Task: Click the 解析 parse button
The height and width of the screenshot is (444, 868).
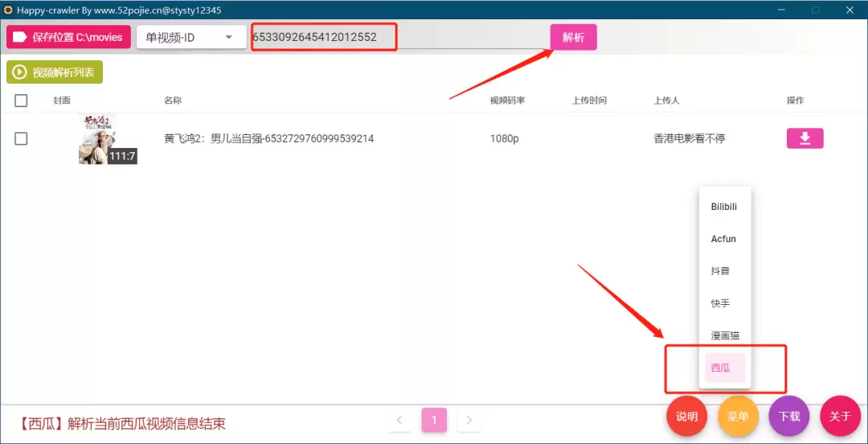Action: coord(573,37)
